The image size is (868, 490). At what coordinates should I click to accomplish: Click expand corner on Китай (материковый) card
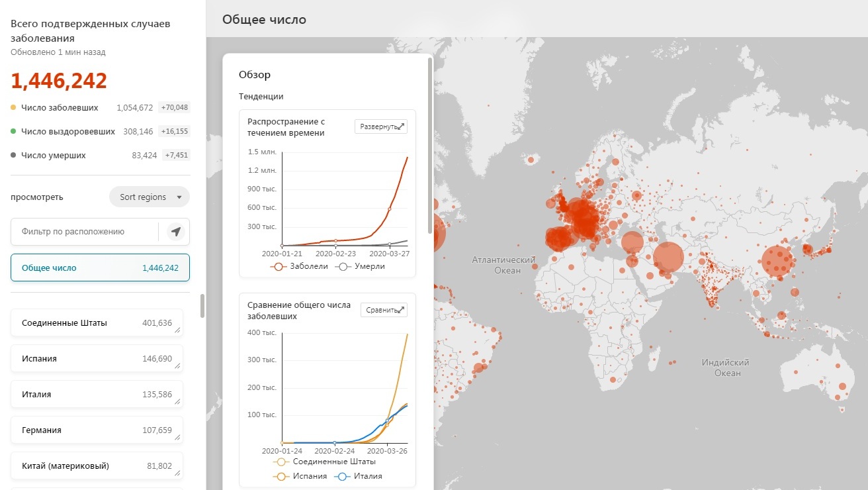[177, 474]
